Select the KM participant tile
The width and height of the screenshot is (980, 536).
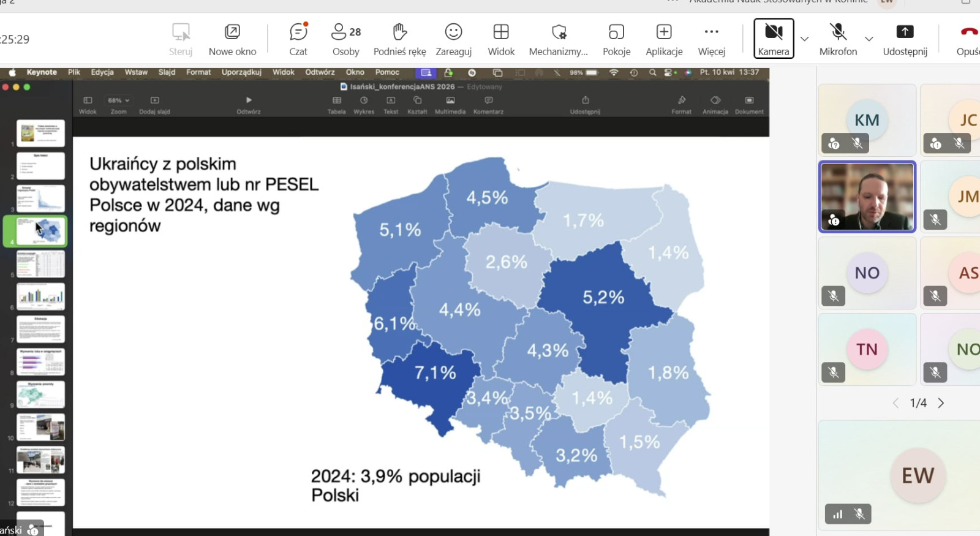coord(867,119)
